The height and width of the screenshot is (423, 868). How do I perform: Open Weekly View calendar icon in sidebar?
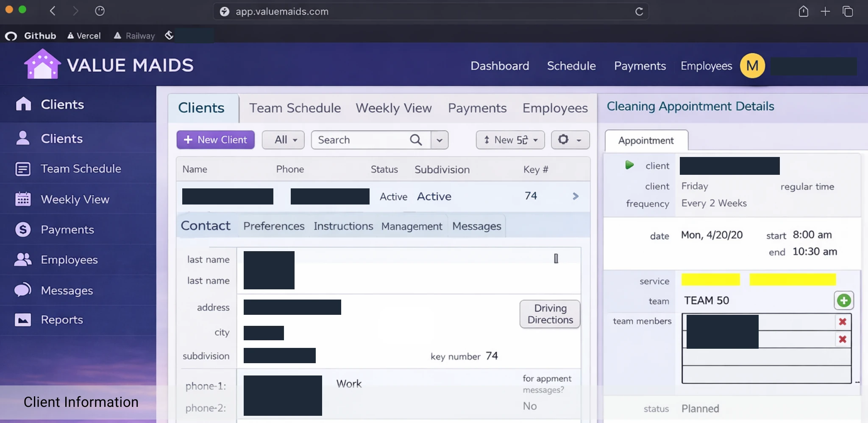23,199
